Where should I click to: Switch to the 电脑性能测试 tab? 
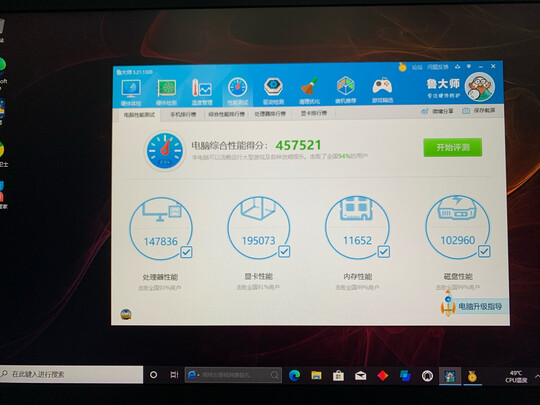tap(139, 115)
